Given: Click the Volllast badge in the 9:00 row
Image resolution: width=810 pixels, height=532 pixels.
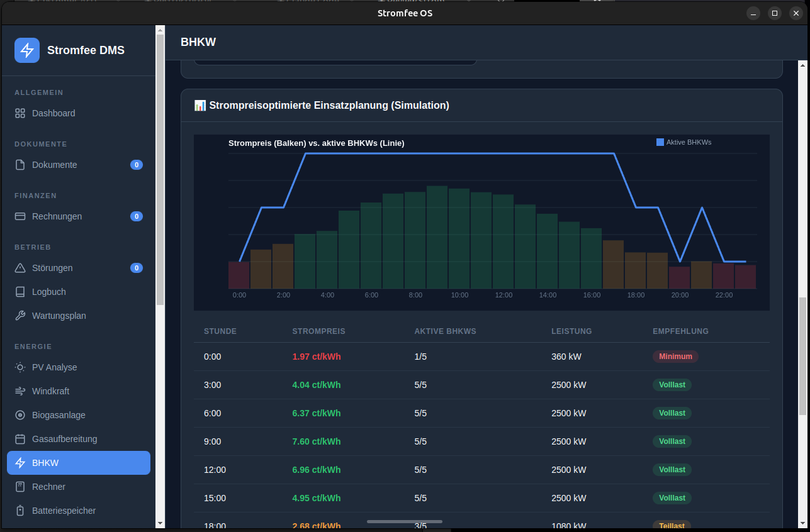Looking at the screenshot, I should pos(672,441).
